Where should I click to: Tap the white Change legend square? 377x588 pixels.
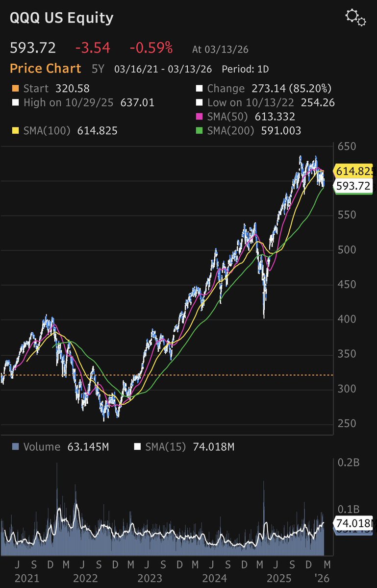coord(199,89)
